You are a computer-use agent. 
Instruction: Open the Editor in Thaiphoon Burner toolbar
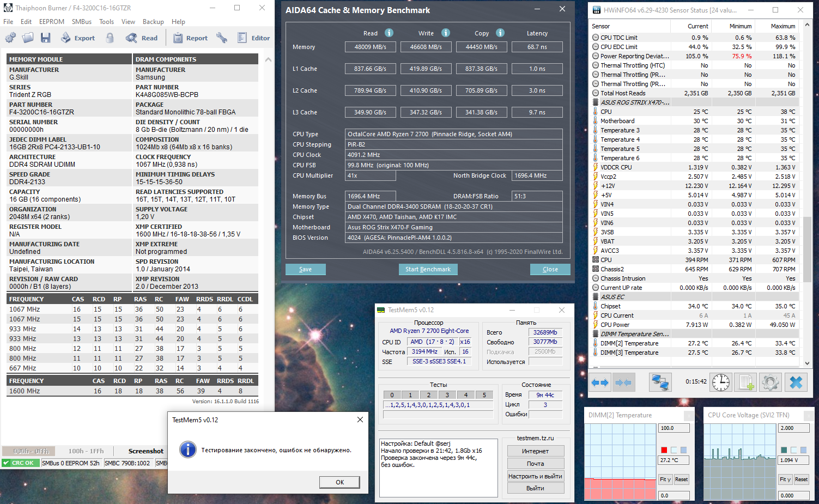pos(253,38)
